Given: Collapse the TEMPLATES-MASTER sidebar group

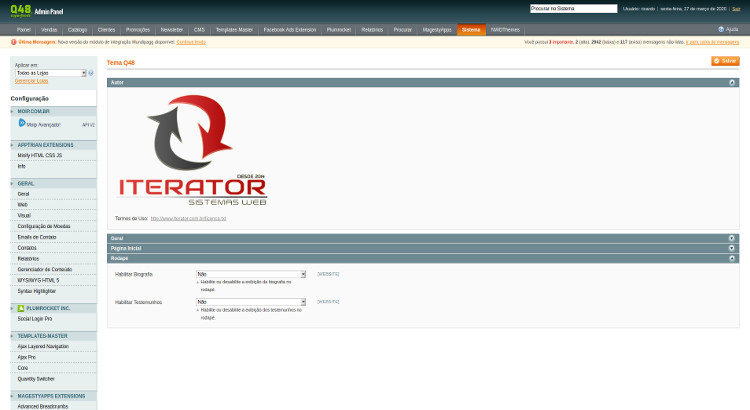Looking at the screenshot, I should [54, 336].
